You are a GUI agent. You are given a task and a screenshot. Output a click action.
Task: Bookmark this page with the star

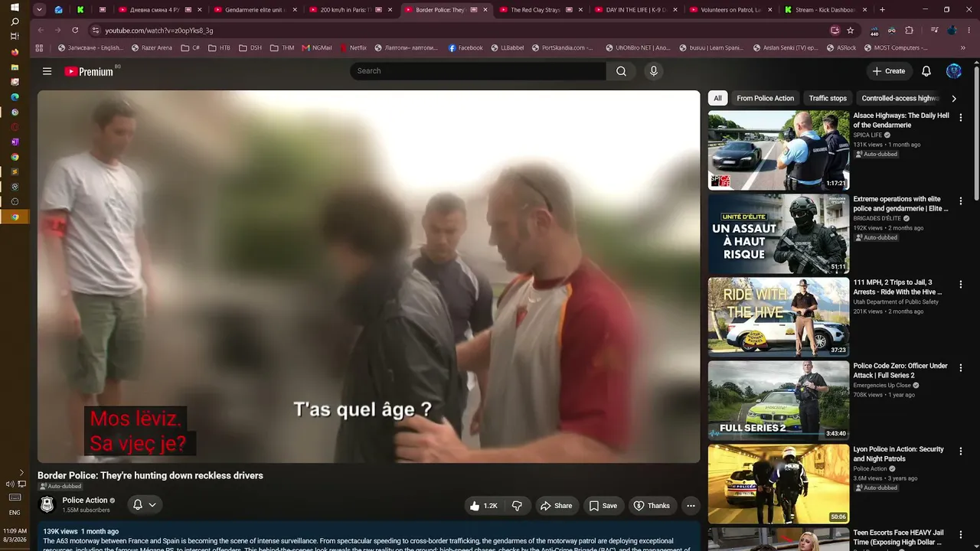pyautogui.click(x=851, y=31)
